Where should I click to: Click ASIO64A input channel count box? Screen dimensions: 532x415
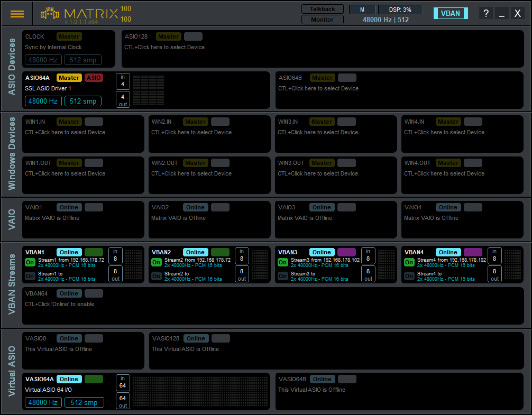[123, 81]
